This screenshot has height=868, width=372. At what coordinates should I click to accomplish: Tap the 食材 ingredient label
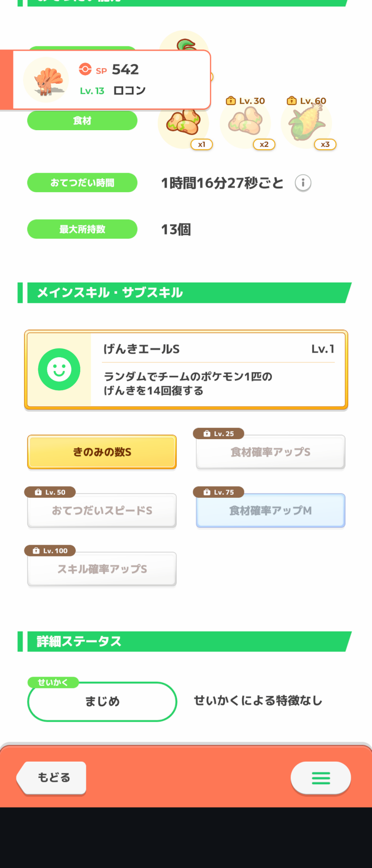coord(82,121)
